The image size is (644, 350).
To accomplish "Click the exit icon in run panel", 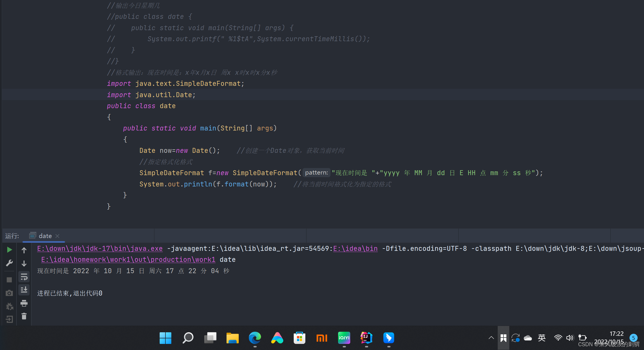I will 9,319.
